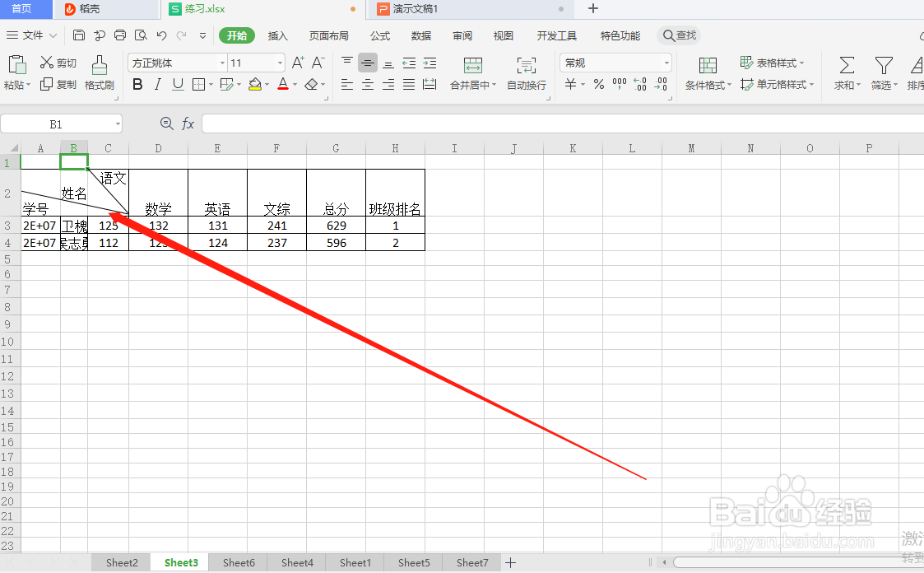Open the 文件 menu
The height and width of the screenshot is (573, 924).
[x=32, y=35]
